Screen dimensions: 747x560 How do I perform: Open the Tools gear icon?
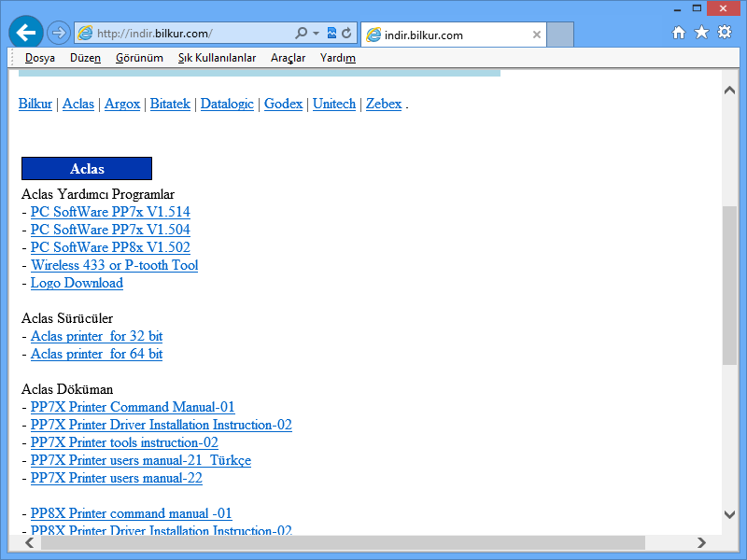725,33
